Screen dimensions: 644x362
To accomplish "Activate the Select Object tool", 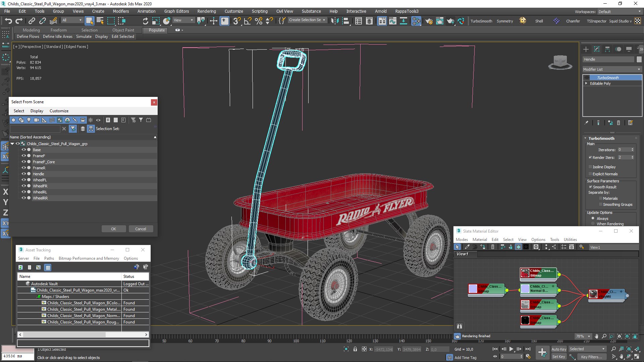I will pos(89,21).
